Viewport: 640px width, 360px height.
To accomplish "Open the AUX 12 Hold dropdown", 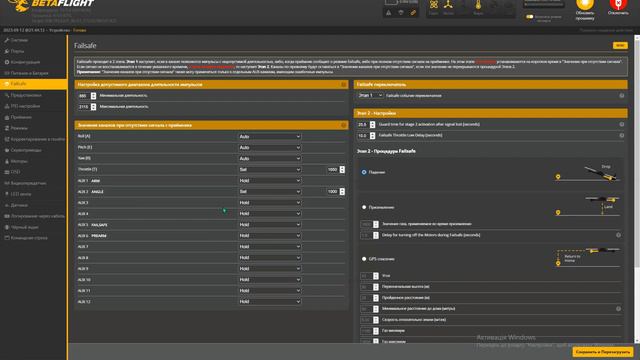I will pyautogui.click(x=270, y=302).
